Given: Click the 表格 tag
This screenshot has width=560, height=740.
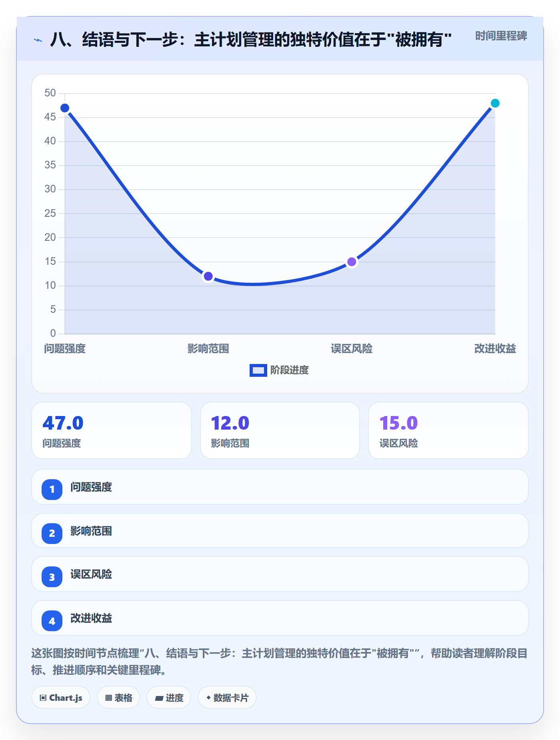Looking at the screenshot, I should (x=118, y=698).
